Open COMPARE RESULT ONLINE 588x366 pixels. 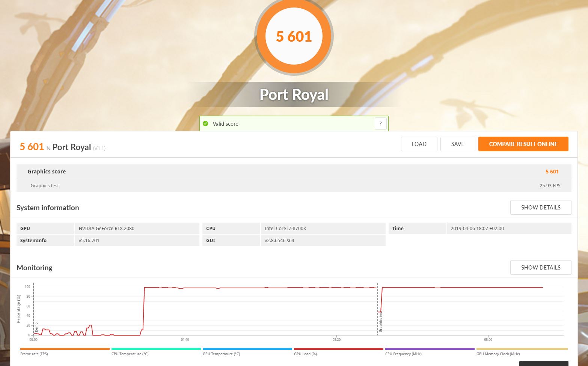tap(523, 144)
